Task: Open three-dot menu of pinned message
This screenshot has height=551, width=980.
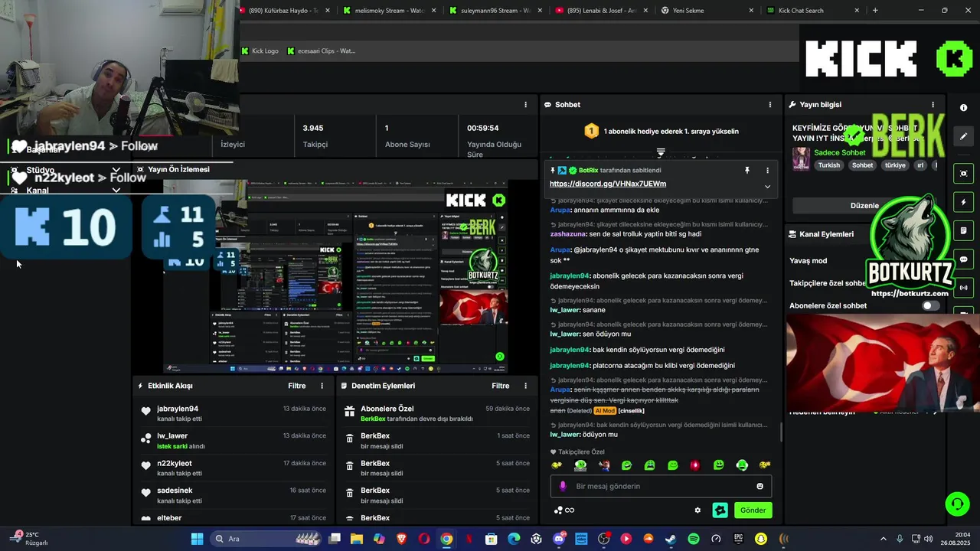Action: click(x=767, y=171)
